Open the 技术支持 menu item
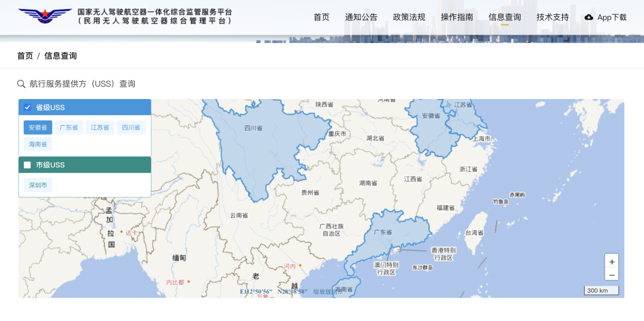The image size is (644, 321). pyautogui.click(x=552, y=17)
